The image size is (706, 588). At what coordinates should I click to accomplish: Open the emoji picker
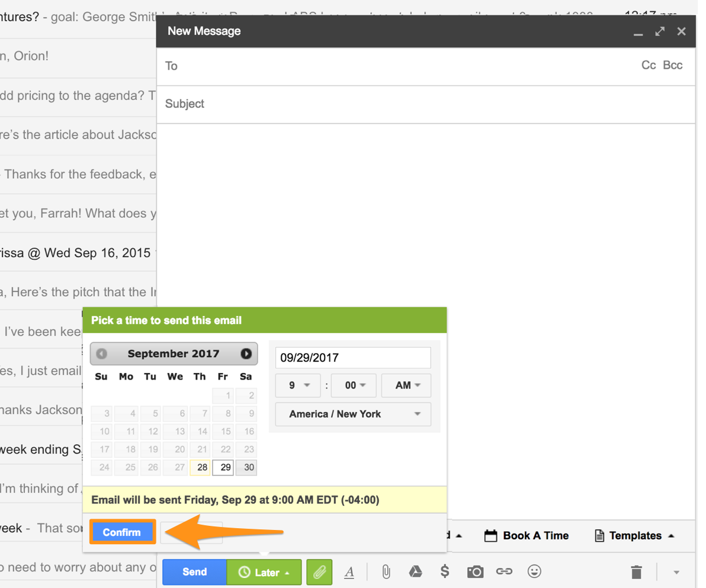click(535, 572)
